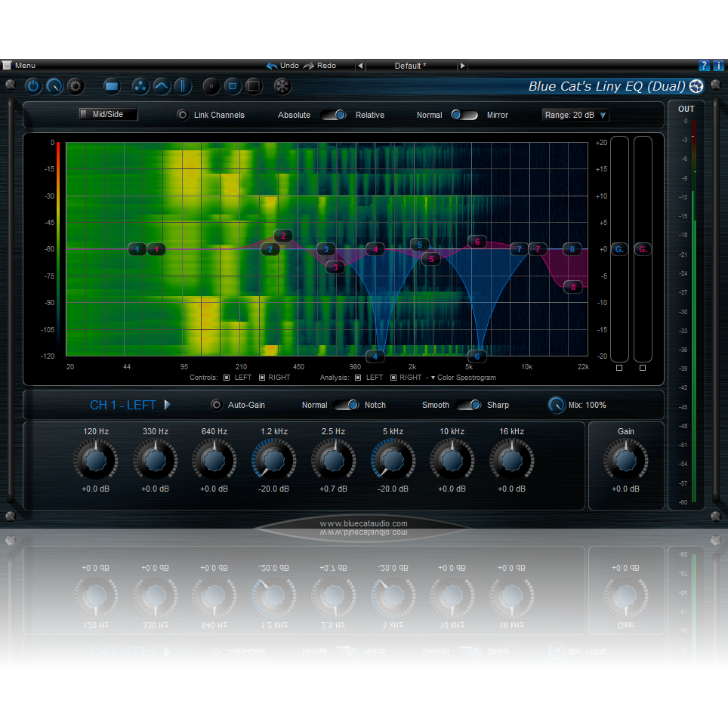Click the vertical bars toolbar icon
The height and width of the screenshot is (728, 728).
click(183, 86)
